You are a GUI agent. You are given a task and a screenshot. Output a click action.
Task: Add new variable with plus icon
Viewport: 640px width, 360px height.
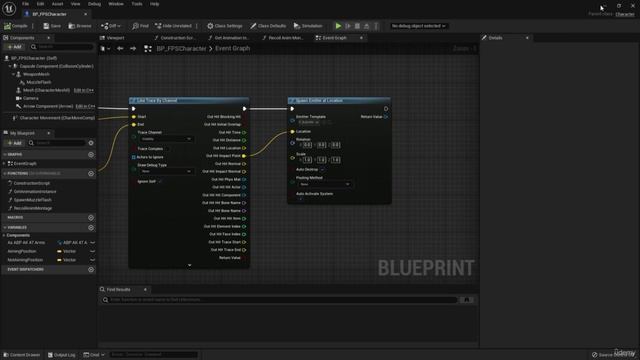click(x=91, y=227)
